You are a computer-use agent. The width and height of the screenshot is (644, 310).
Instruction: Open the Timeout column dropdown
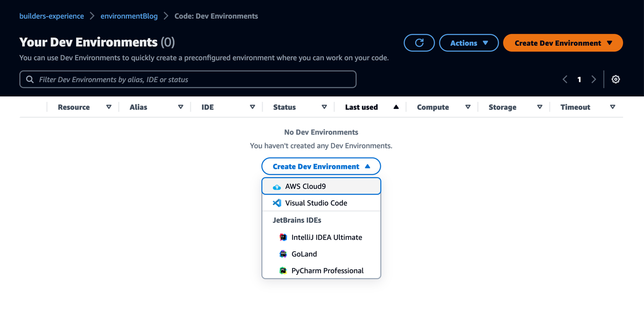pos(613,107)
